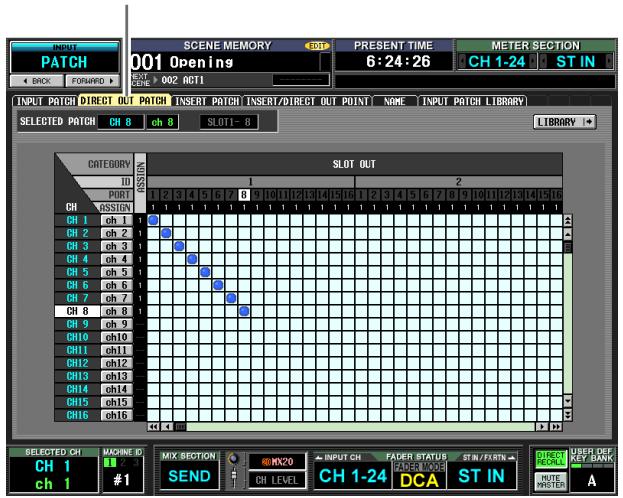Click the ch12 name button
Viewport: 623px width, 498px height.
[116, 363]
